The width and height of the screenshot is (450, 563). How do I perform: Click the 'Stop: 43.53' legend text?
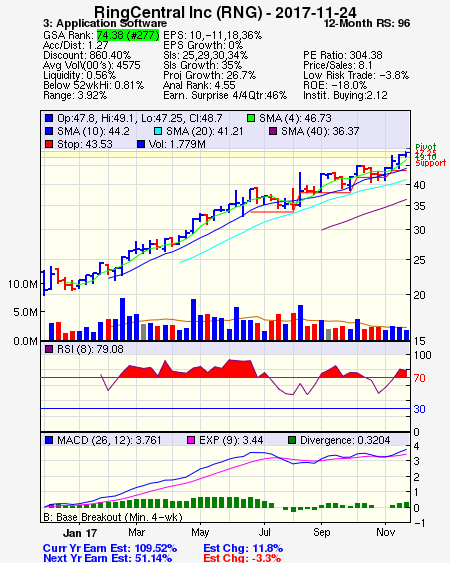(x=85, y=144)
